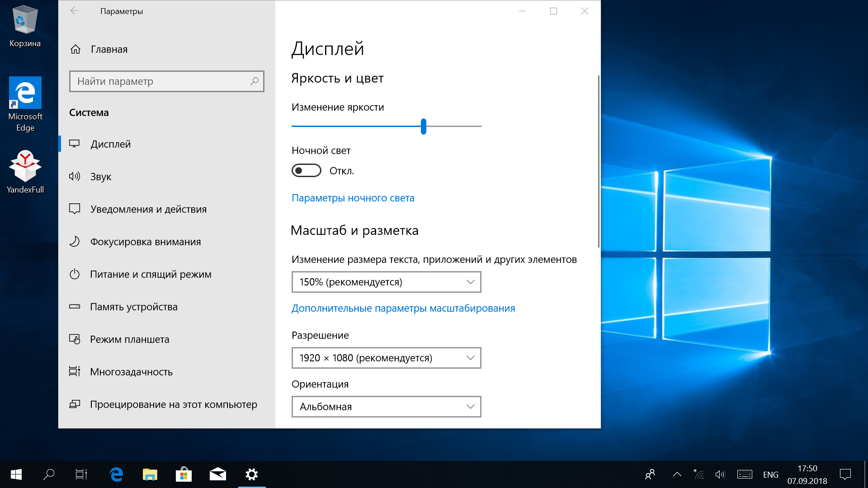Screen dimensions: 868x488
Task: Click Параметры ночного света link
Action: click(x=353, y=198)
